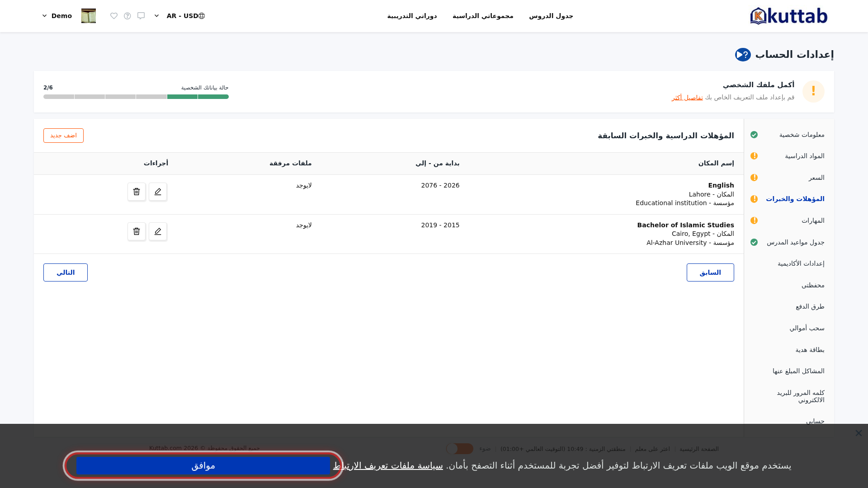Open مجموعاتي الدراسية in the top navigation
Image resolution: width=868 pixels, height=488 pixels.
click(x=483, y=16)
